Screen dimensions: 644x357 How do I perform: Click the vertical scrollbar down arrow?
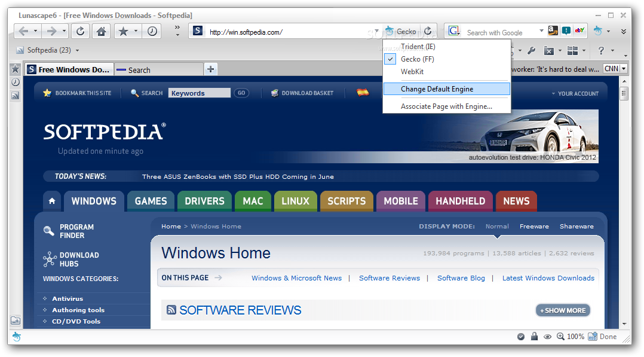pyautogui.click(x=624, y=324)
